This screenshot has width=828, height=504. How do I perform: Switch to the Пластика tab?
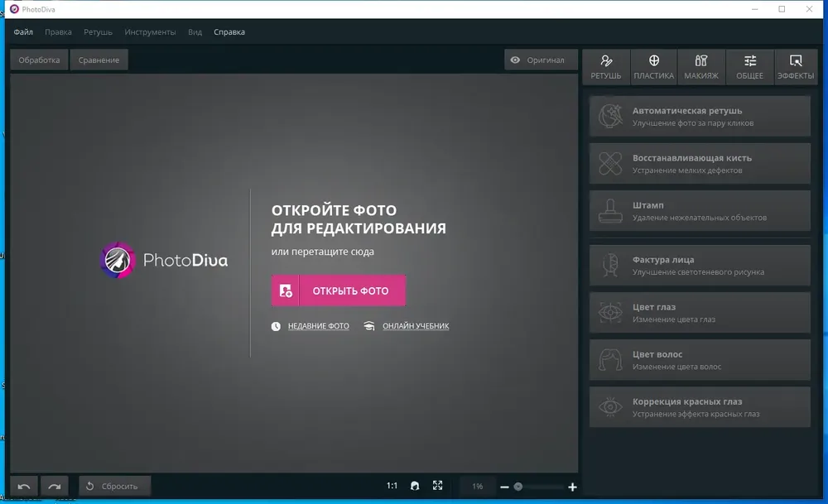point(654,66)
